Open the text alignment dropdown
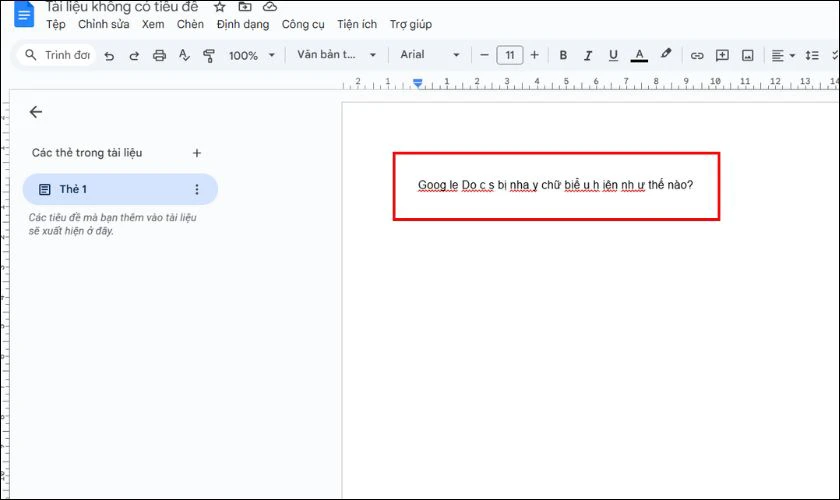The height and width of the screenshot is (500, 840). pos(783,55)
